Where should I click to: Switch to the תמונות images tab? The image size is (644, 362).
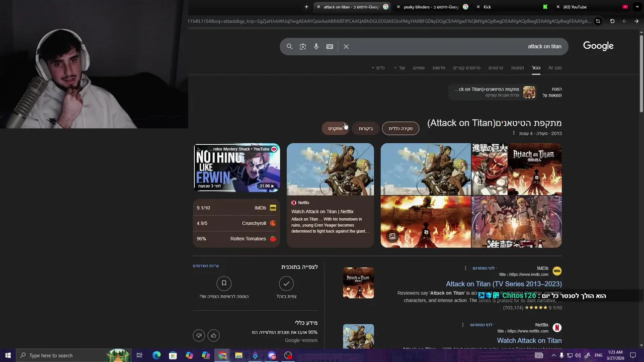517,68
